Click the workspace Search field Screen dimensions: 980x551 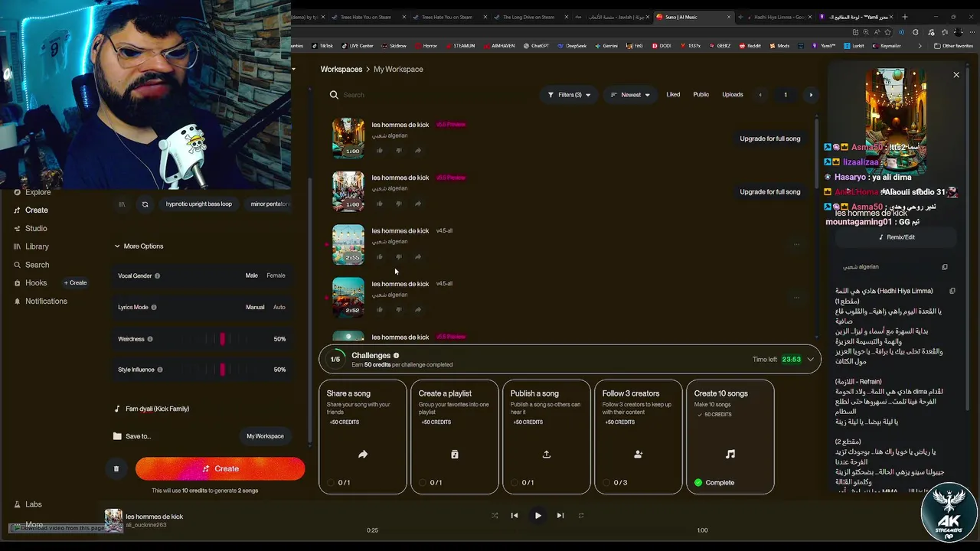429,95
